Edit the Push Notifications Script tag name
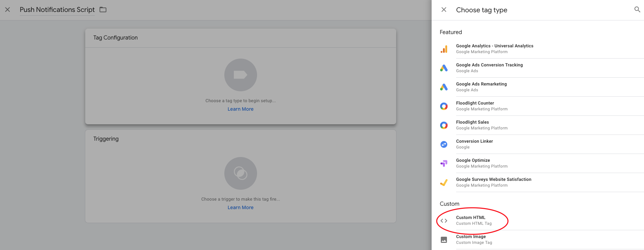This screenshot has height=250, width=644. pos(57,10)
